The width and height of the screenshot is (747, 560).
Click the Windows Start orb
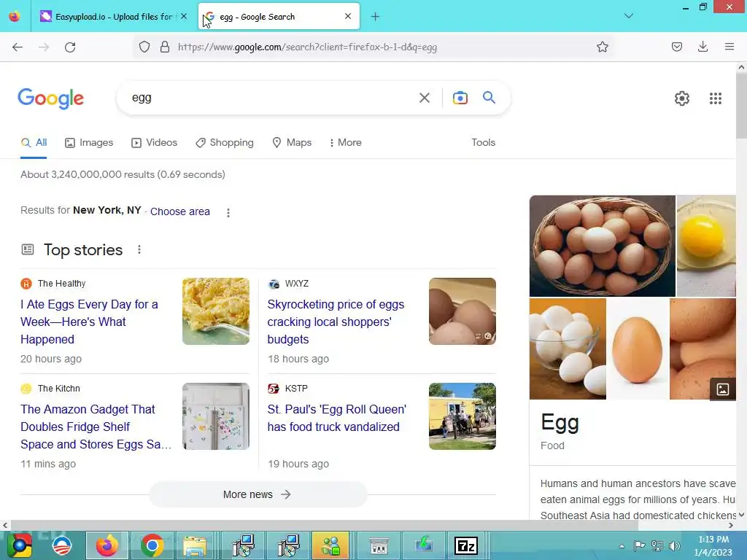19,545
